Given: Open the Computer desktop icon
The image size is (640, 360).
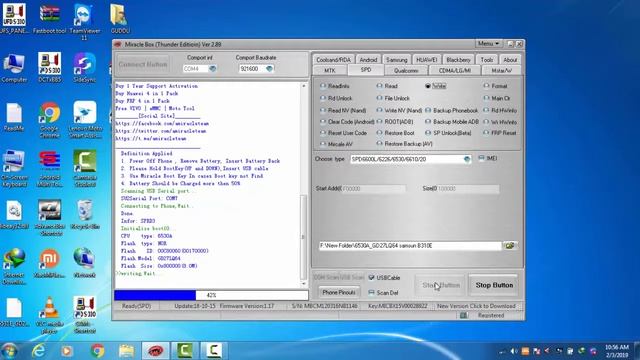Looking at the screenshot, I should (x=14, y=67).
